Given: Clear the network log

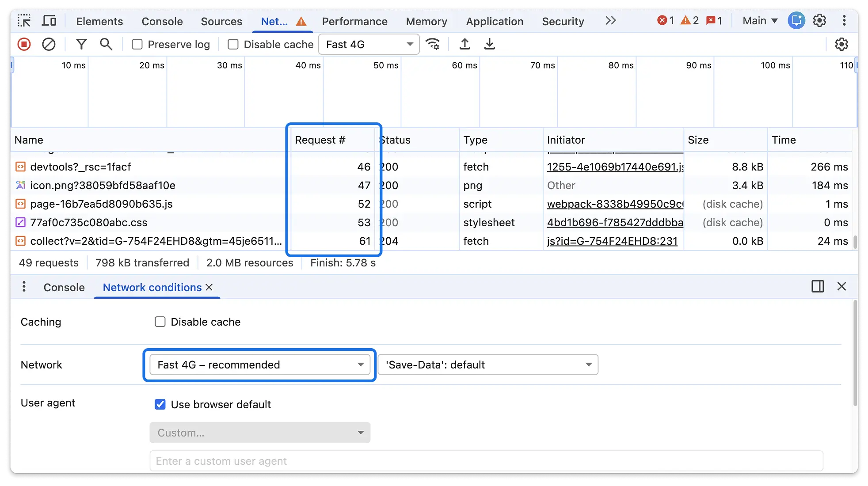Looking at the screenshot, I should (x=49, y=44).
